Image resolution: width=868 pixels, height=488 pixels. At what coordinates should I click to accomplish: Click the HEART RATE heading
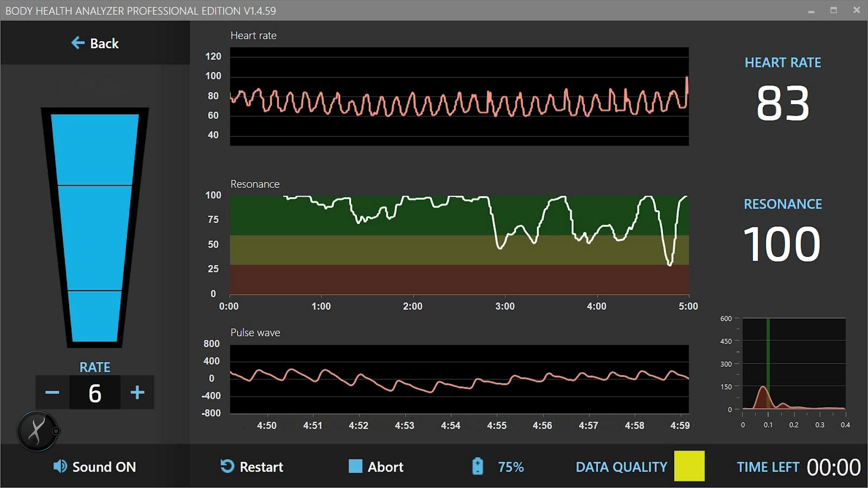[783, 62]
